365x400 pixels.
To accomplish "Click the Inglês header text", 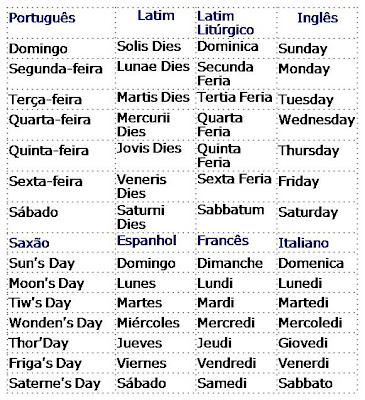I will [317, 18].
